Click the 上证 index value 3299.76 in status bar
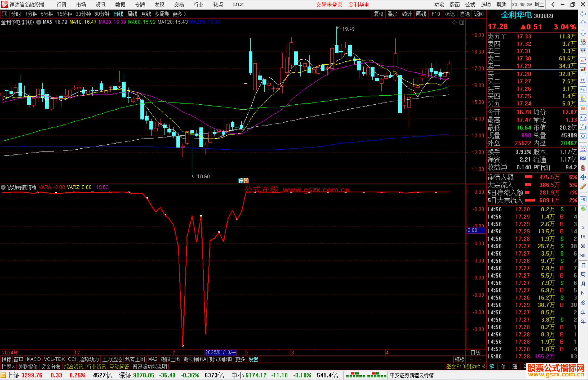Image resolution: width=588 pixels, height=380 pixels. tap(32, 375)
